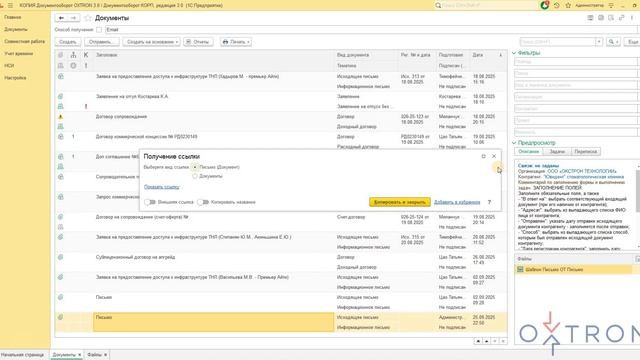This screenshot has height=360, width=640.
Task: Open notifications bell icon in title bar
Action: point(544,5)
